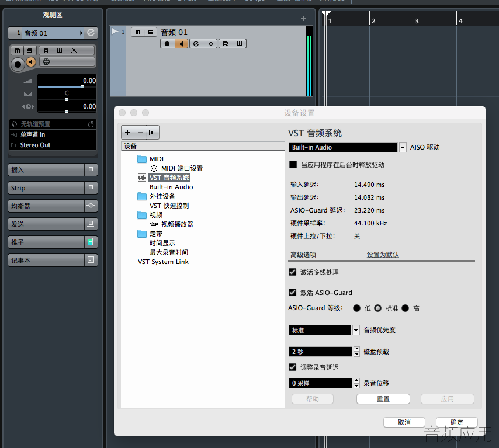This screenshot has height=448, width=499.
Task: Adjust the inspector delay slider
Action: click(x=67, y=112)
